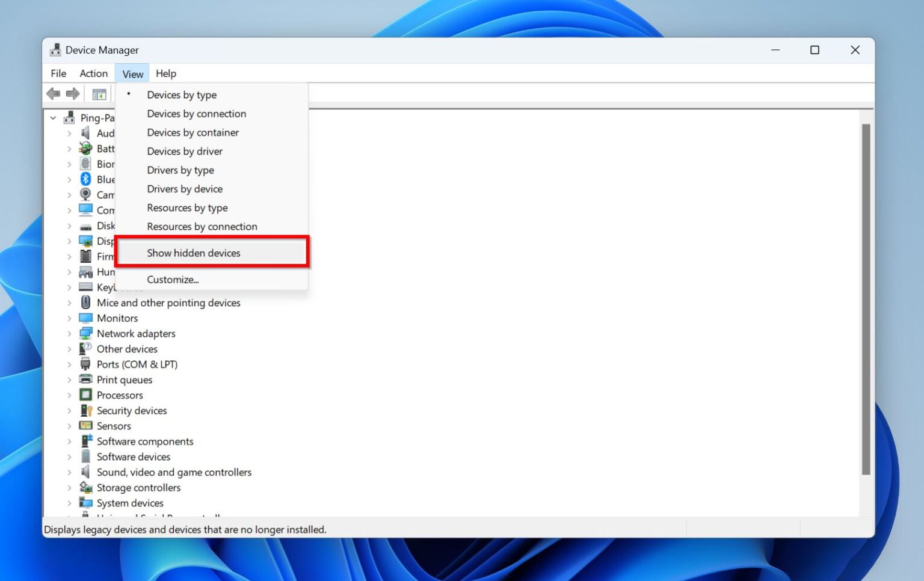Open the Action menu

coord(93,73)
